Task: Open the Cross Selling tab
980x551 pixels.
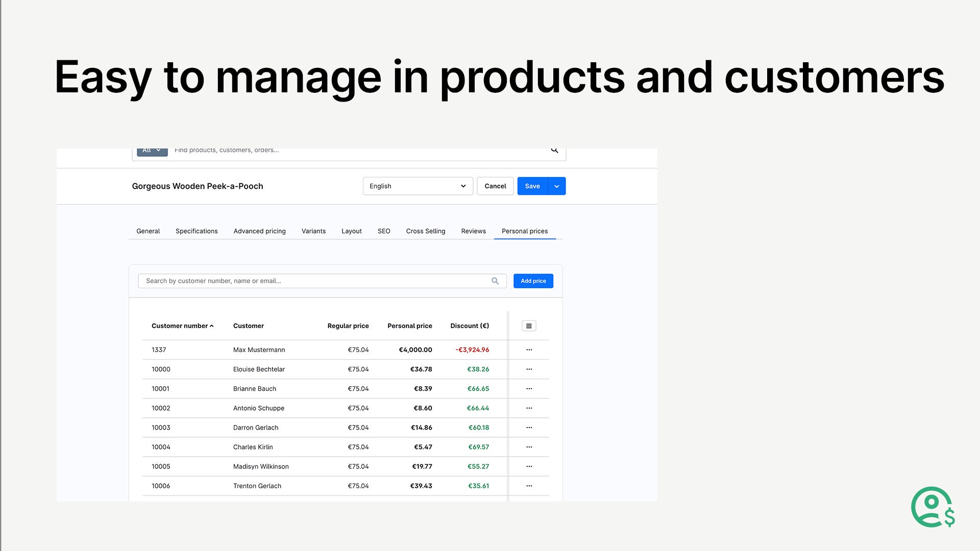Action: click(x=426, y=231)
